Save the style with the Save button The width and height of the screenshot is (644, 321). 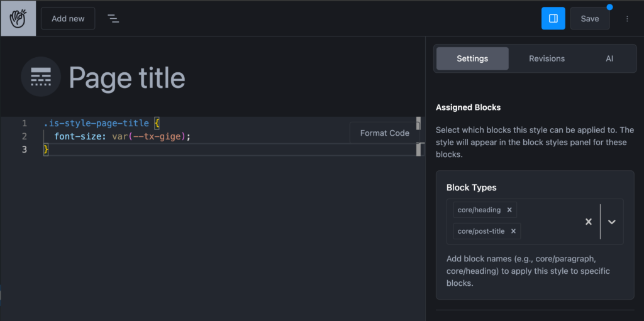(589, 19)
